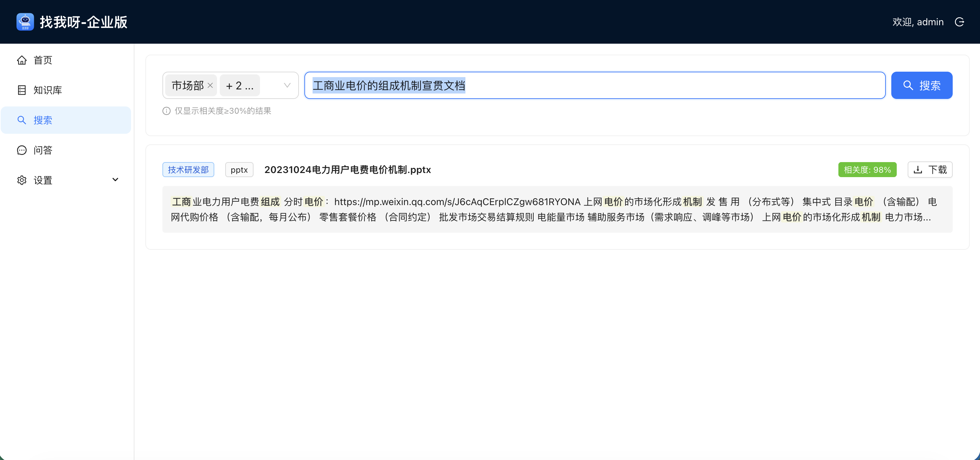
Task: Click the logout icon in the top right
Action: click(x=960, y=22)
